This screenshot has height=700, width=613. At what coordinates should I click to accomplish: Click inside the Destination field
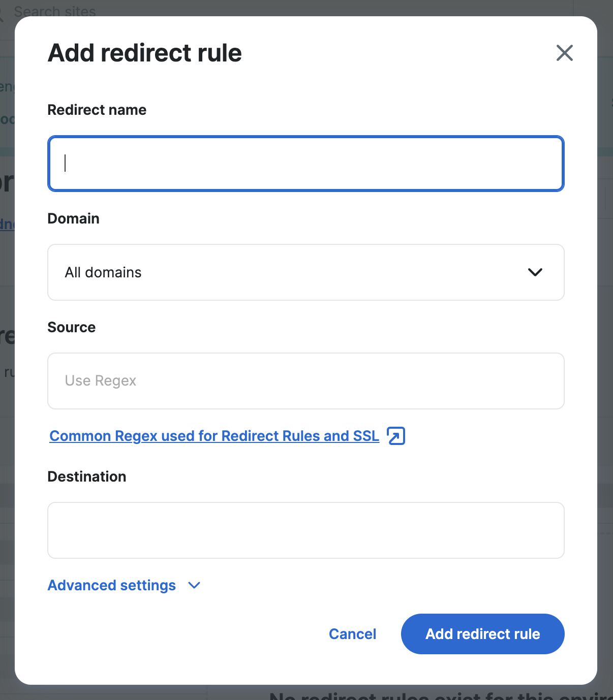tap(305, 530)
